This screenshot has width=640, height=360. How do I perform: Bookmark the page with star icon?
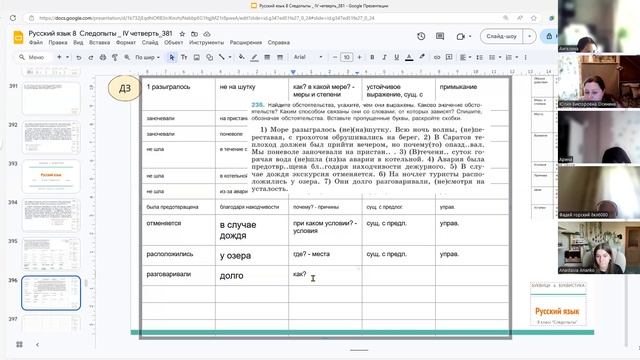pyautogui.click(x=533, y=18)
